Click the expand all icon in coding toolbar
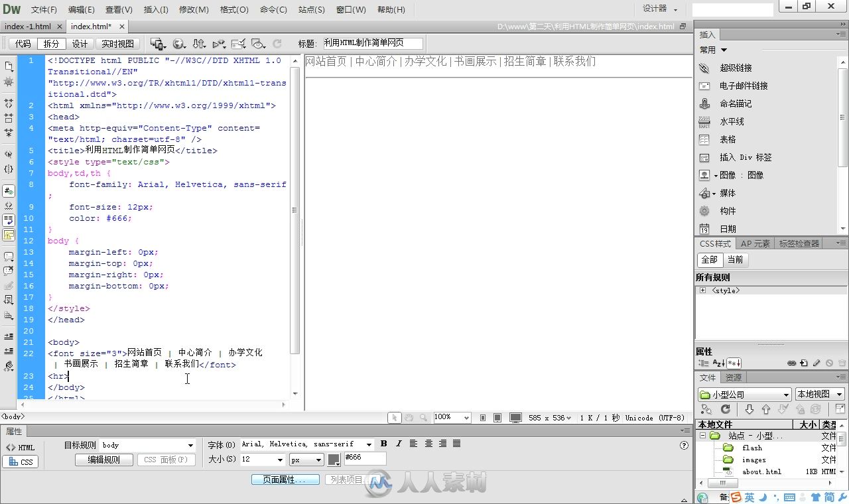849x504 pixels. tap(9, 133)
